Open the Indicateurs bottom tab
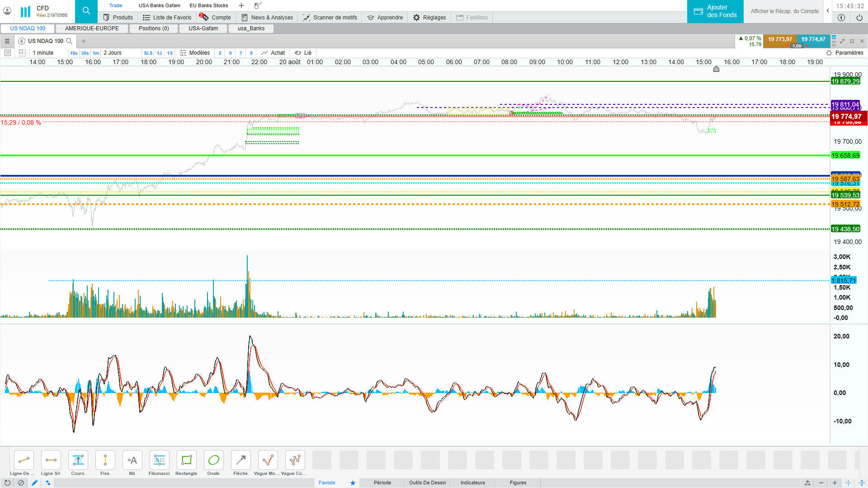Image resolution: width=868 pixels, height=488 pixels. (x=472, y=483)
